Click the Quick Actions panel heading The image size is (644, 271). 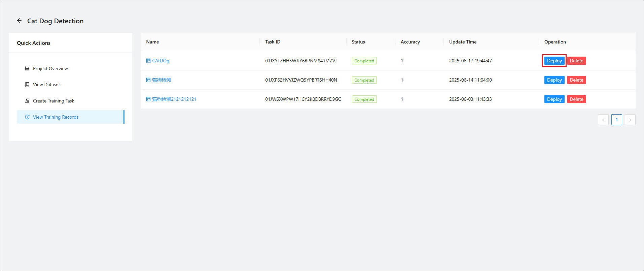(34, 43)
